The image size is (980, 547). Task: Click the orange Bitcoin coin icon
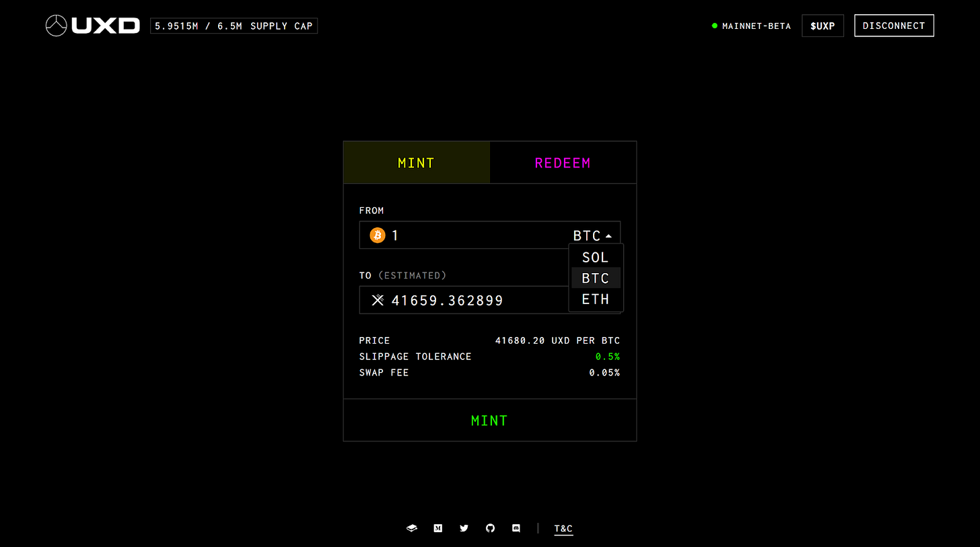pos(377,235)
